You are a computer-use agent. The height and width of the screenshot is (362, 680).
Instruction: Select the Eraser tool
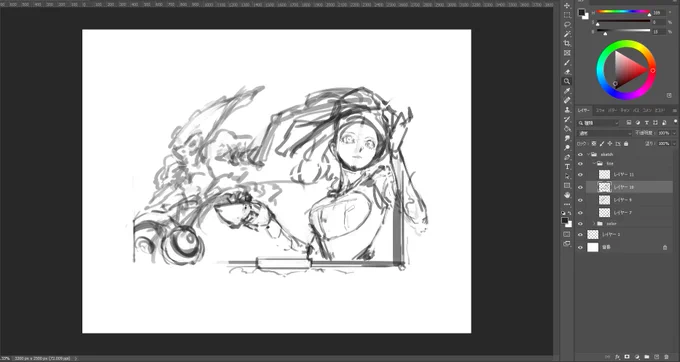coord(567,72)
